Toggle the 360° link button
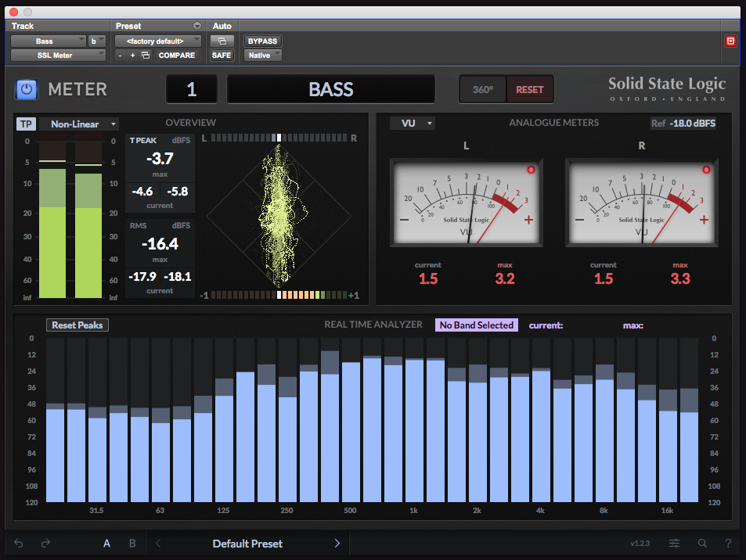 (482, 89)
